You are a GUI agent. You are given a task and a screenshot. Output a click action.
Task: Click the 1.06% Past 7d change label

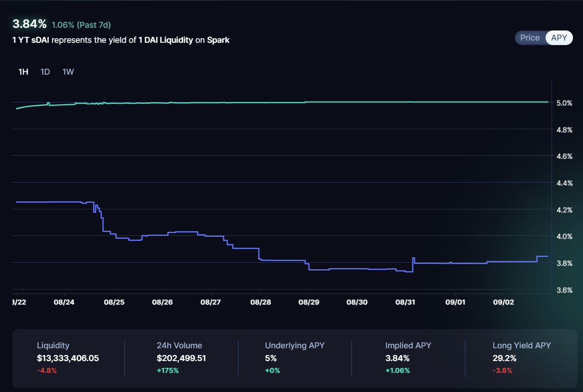[81, 25]
